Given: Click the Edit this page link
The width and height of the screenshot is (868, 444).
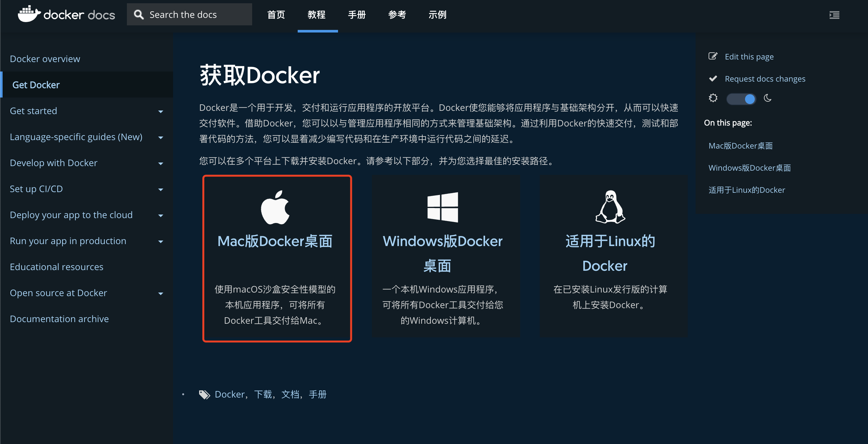Looking at the screenshot, I should [749, 57].
